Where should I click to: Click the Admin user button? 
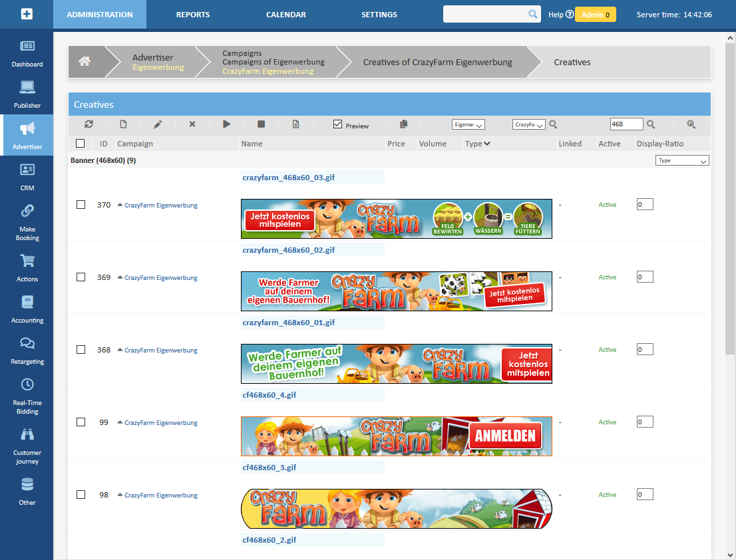click(595, 15)
